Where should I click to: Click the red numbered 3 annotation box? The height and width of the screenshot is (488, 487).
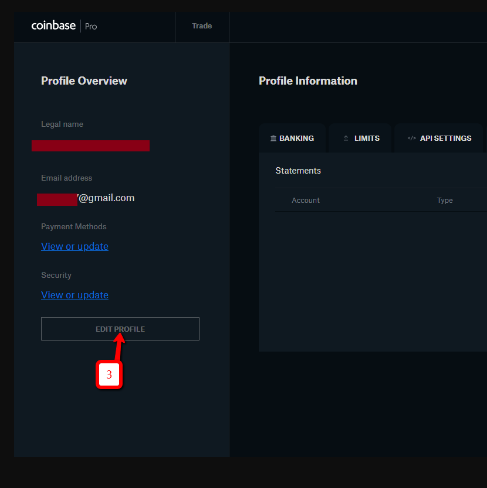[x=109, y=375]
